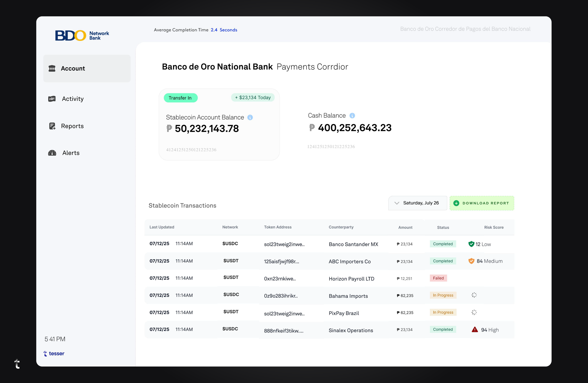Click loading spinner in Bahama Imports row
Viewport: 588px width, 383px height.
(474, 295)
